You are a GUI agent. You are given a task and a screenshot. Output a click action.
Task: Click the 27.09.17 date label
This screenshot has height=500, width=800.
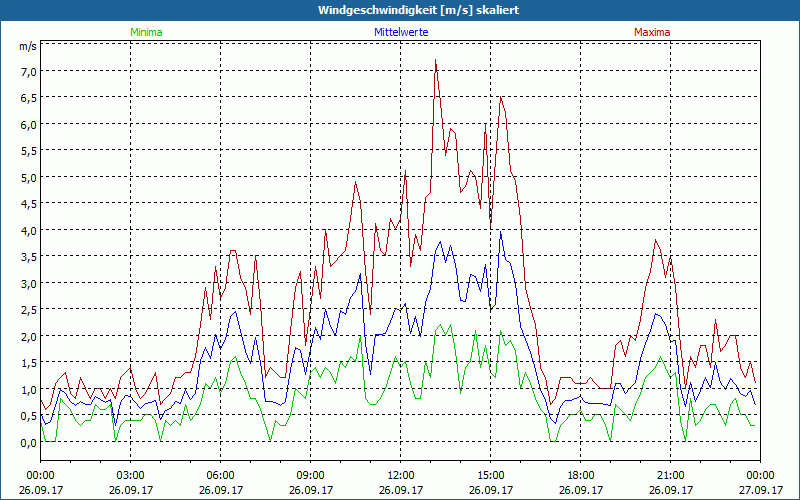click(761, 490)
